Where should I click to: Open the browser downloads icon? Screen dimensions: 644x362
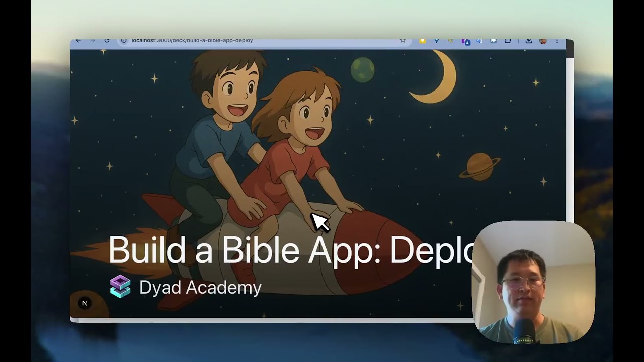click(x=529, y=41)
